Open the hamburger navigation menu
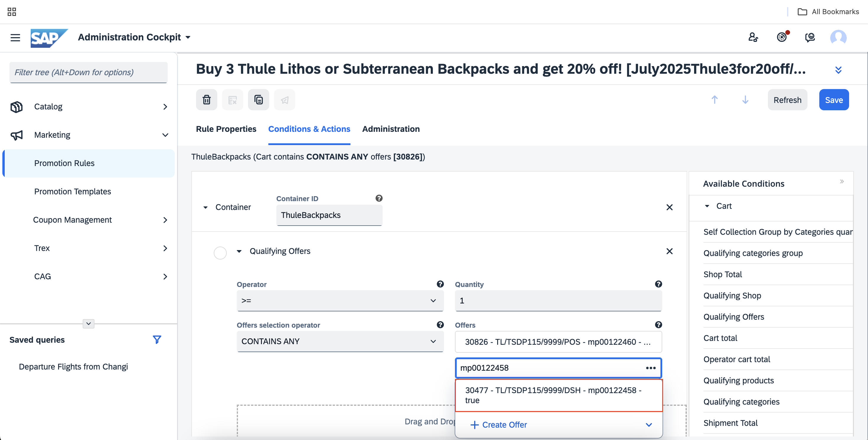Image resolution: width=868 pixels, height=440 pixels. click(15, 37)
